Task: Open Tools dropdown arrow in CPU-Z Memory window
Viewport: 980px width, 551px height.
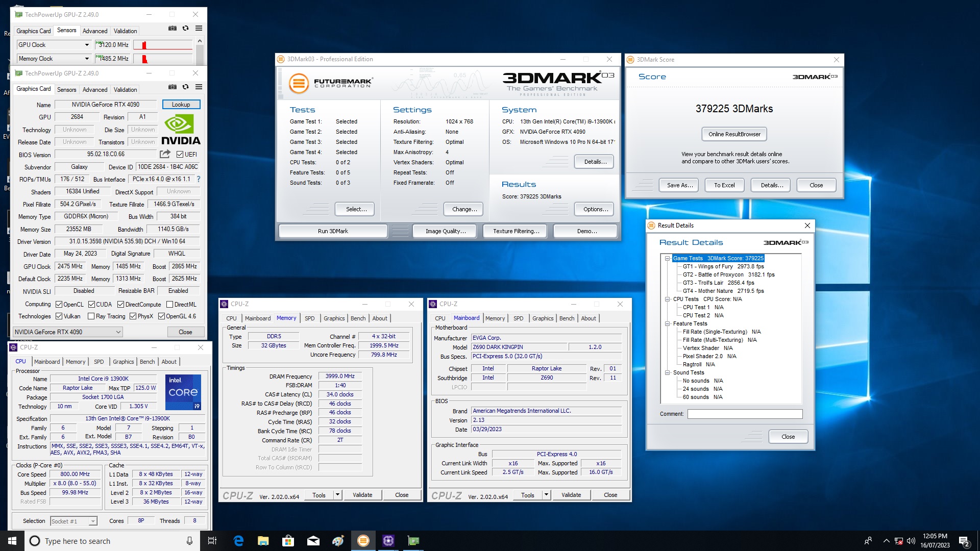Action: pyautogui.click(x=337, y=494)
